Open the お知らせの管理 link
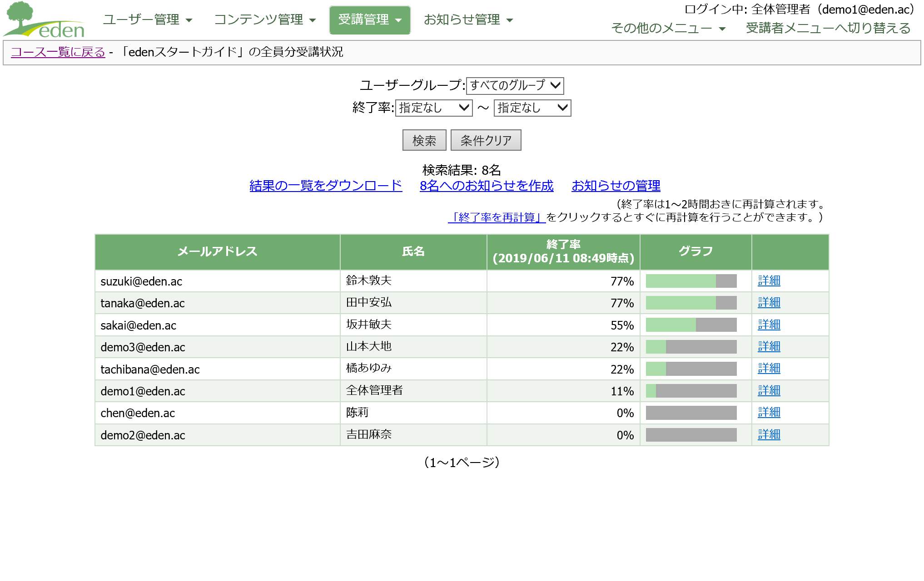The width and height of the screenshot is (924, 581). click(616, 186)
